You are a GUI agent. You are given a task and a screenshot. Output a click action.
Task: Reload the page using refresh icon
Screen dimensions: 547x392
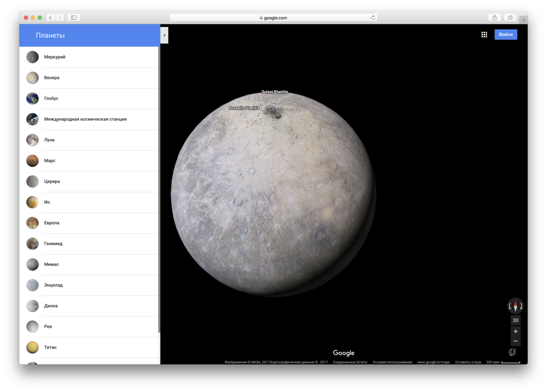[x=373, y=18]
